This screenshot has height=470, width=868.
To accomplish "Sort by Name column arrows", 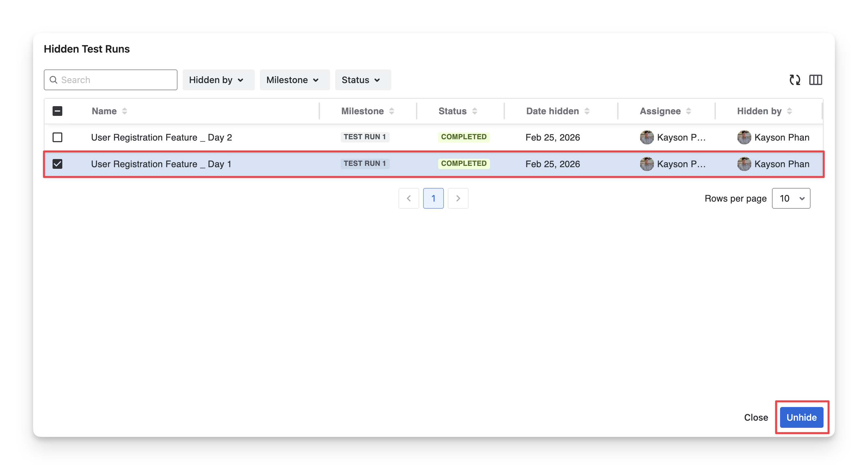I will pyautogui.click(x=125, y=111).
